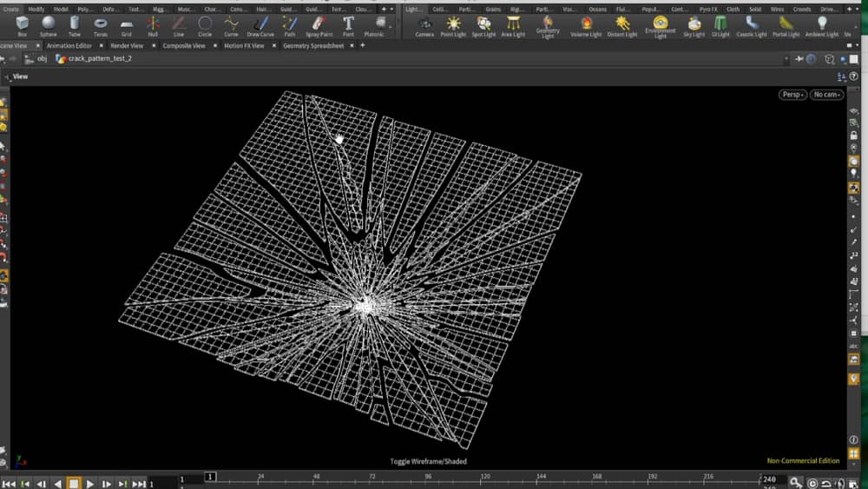Add an Environment Light

pyautogui.click(x=660, y=27)
